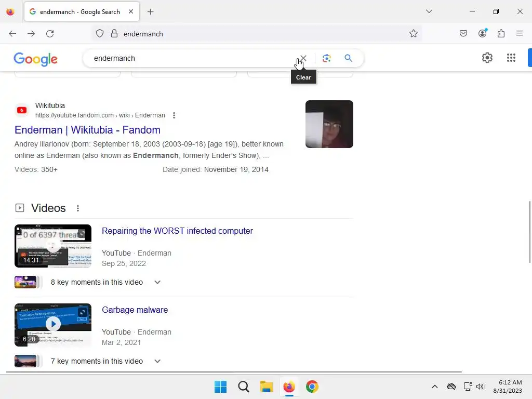Show hidden system tray icons
This screenshot has height=399, width=532.
click(435, 387)
